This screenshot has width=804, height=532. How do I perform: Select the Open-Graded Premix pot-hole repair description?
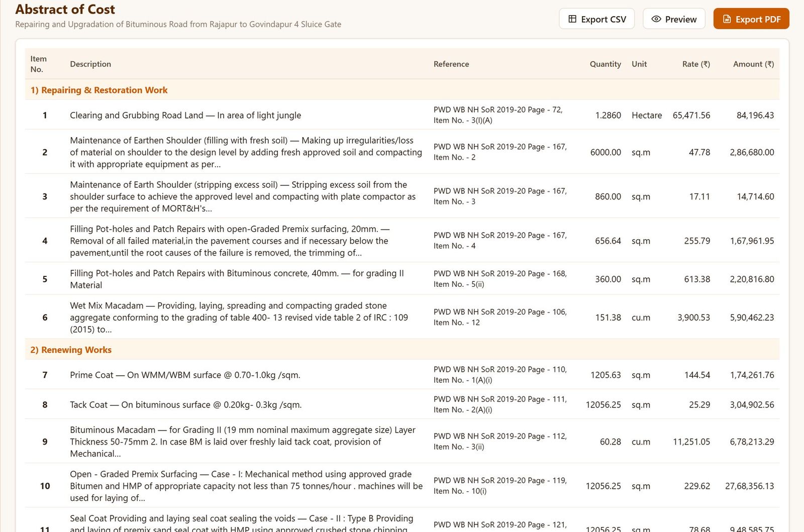(230, 241)
